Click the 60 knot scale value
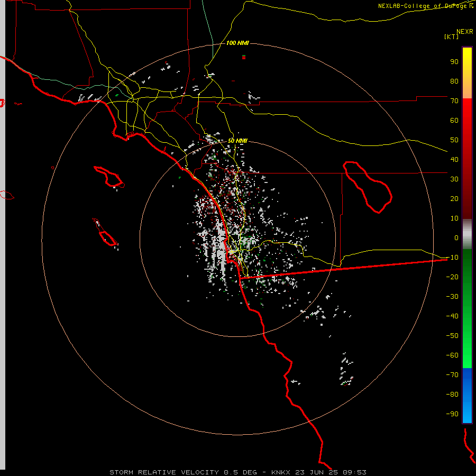Viewport: 476px width, 476px height. [x=454, y=120]
